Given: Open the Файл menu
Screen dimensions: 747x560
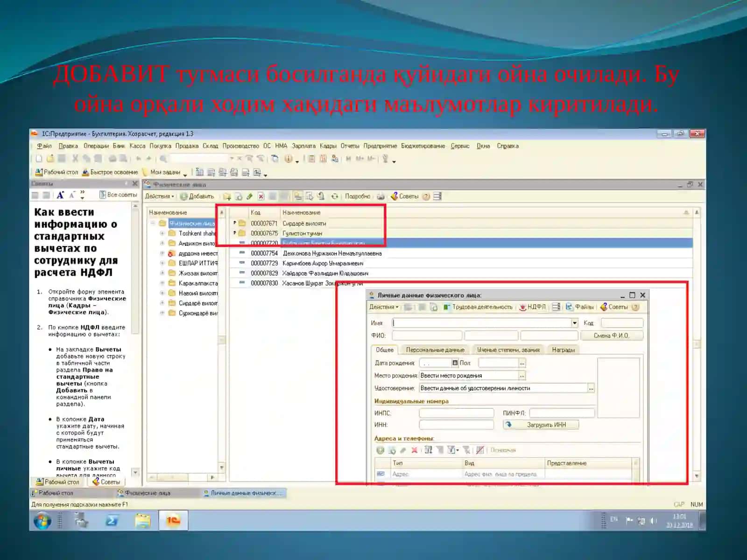Looking at the screenshot, I should tap(44, 146).
